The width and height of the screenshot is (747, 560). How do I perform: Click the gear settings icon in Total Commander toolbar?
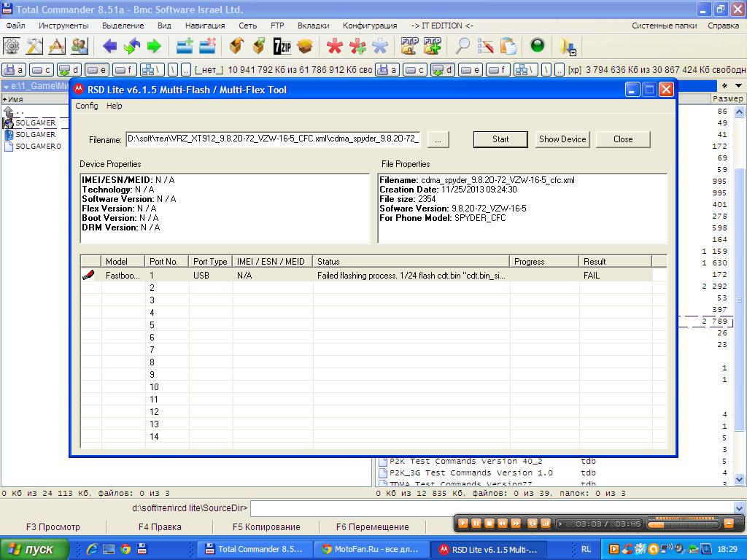pyautogui.click(x=12, y=46)
